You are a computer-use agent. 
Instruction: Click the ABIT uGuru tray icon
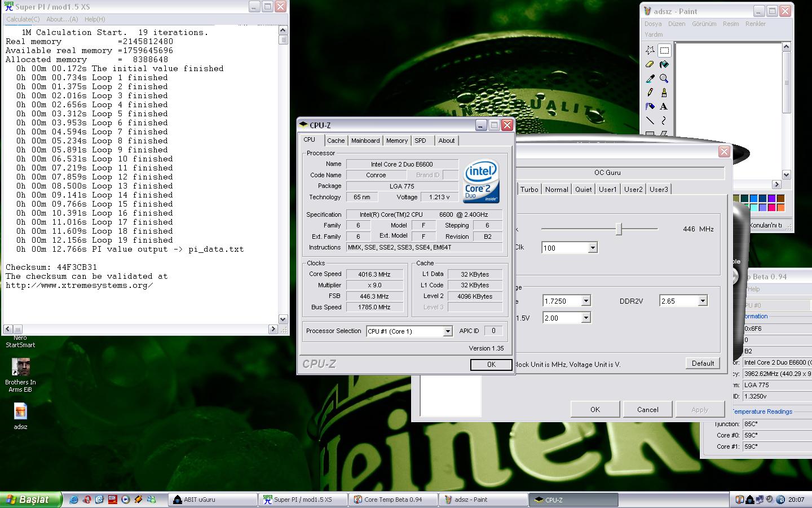(750, 500)
